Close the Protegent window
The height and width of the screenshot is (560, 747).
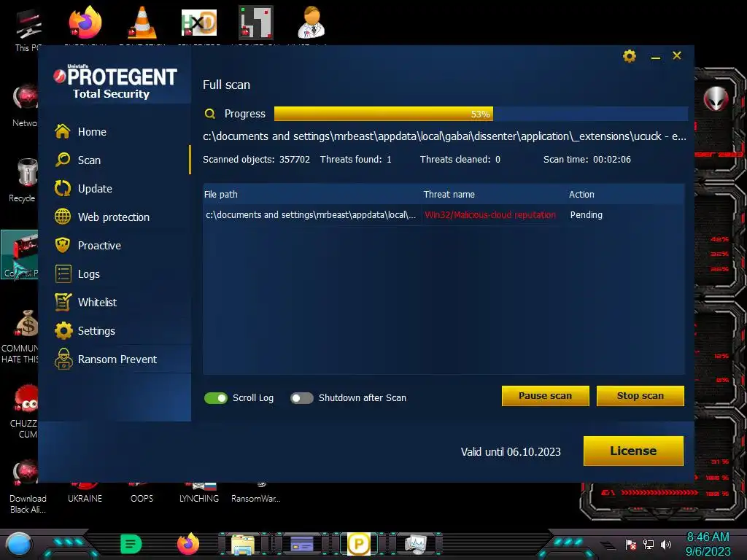[676, 55]
